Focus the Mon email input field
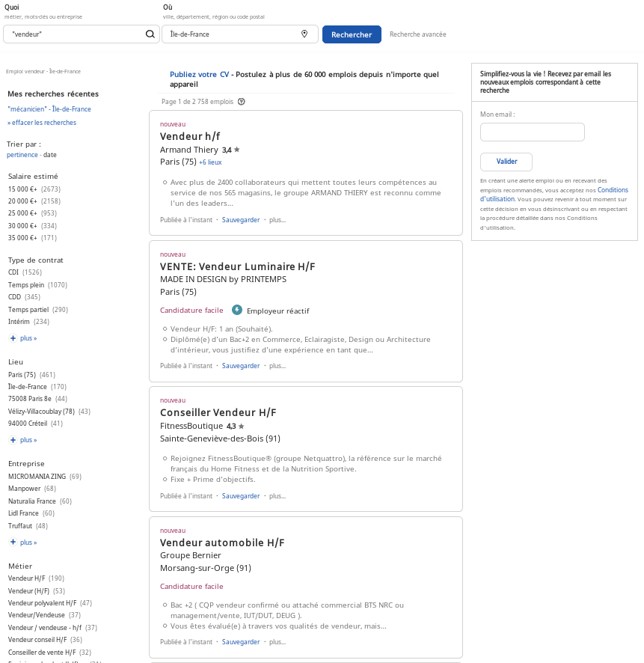The image size is (644, 663). pyautogui.click(x=532, y=132)
